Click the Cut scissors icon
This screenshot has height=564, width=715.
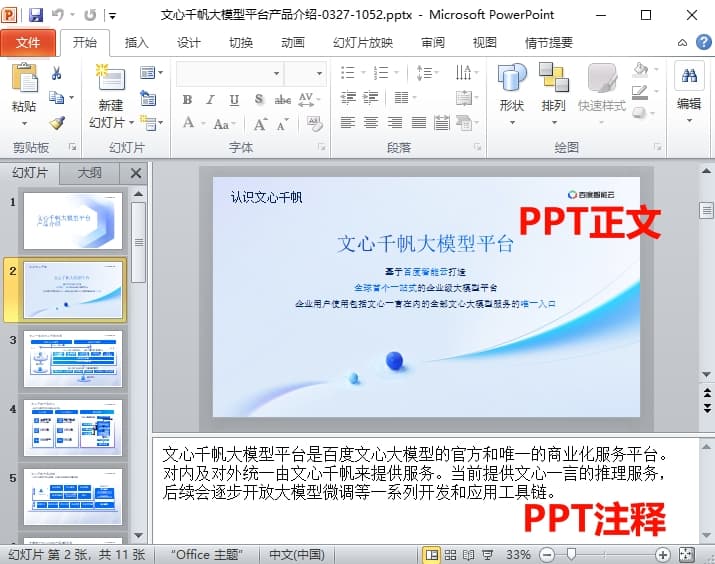coord(57,73)
